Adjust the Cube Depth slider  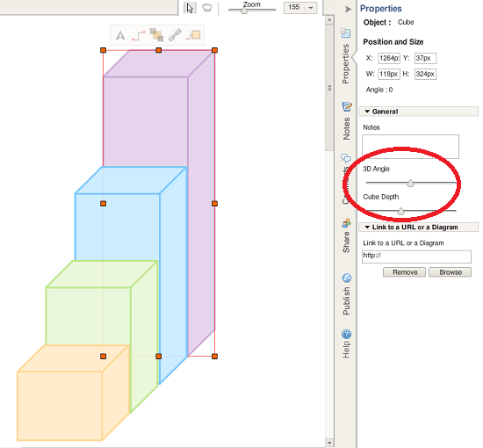coord(400,212)
